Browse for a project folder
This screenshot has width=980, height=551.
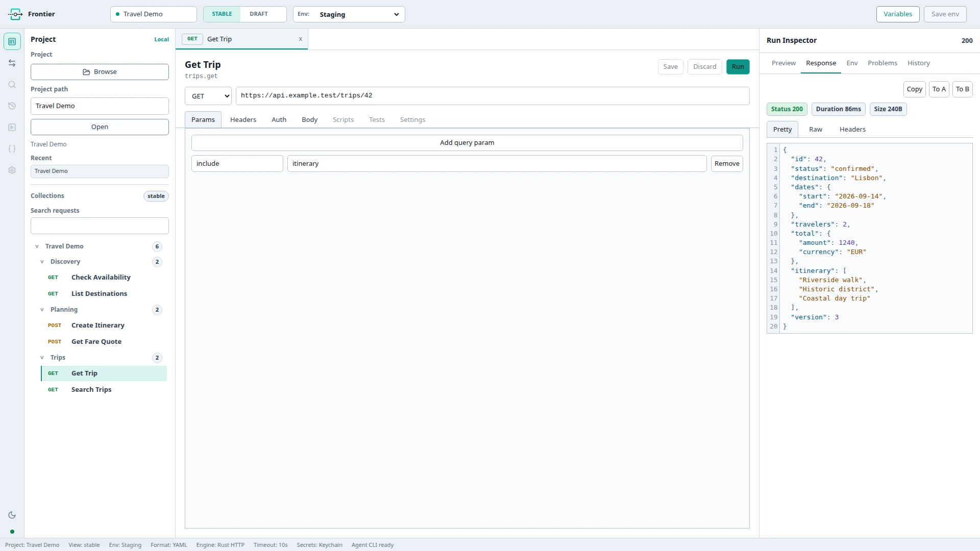click(x=100, y=72)
